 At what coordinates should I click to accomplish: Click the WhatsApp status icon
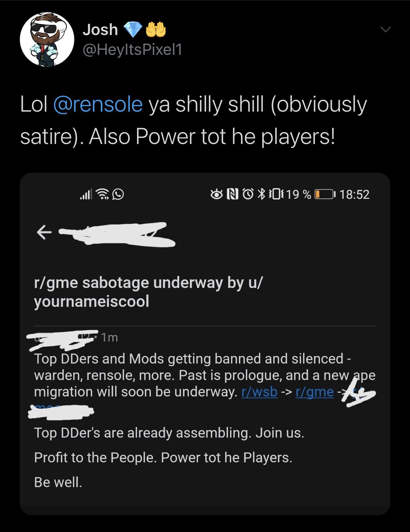point(118,195)
